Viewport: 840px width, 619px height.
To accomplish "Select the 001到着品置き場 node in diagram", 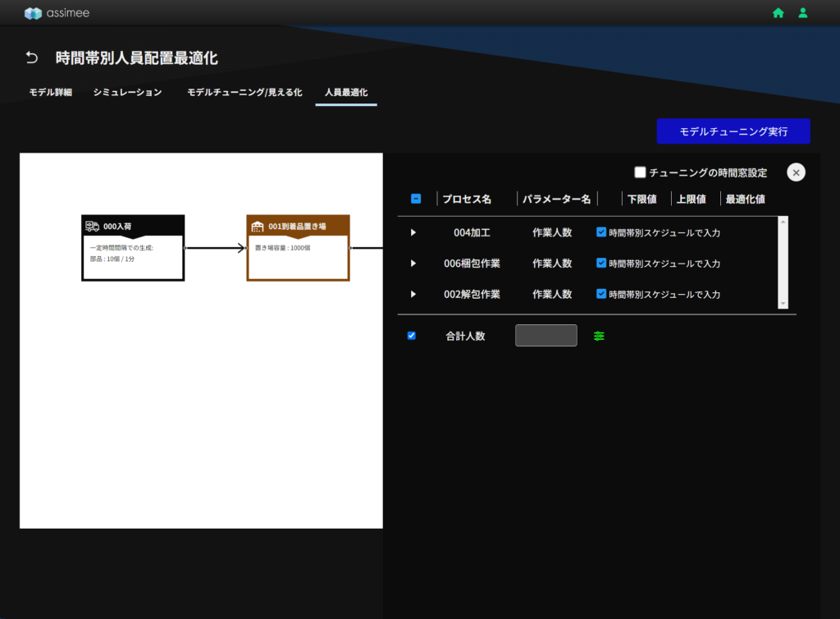I will pos(298,248).
